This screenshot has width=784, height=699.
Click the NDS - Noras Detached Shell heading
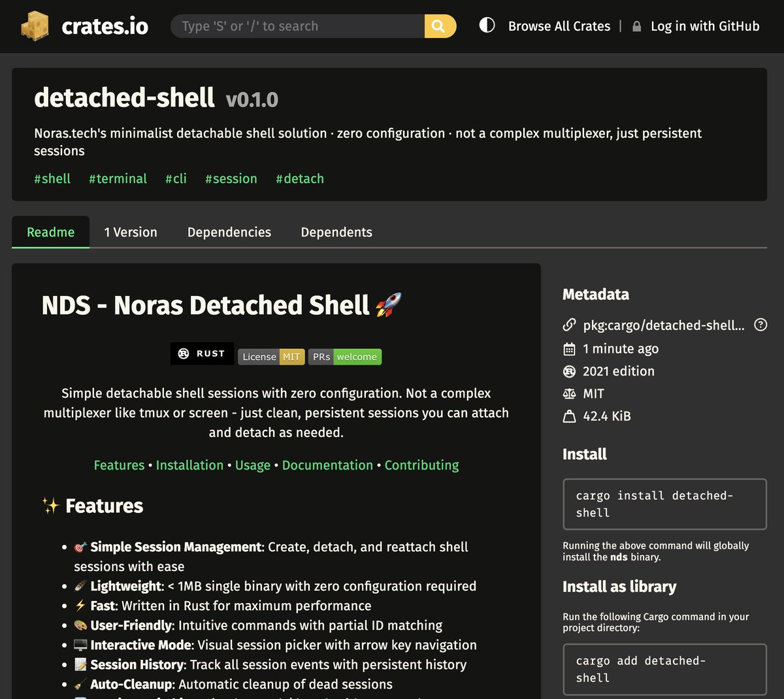coord(222,305)
